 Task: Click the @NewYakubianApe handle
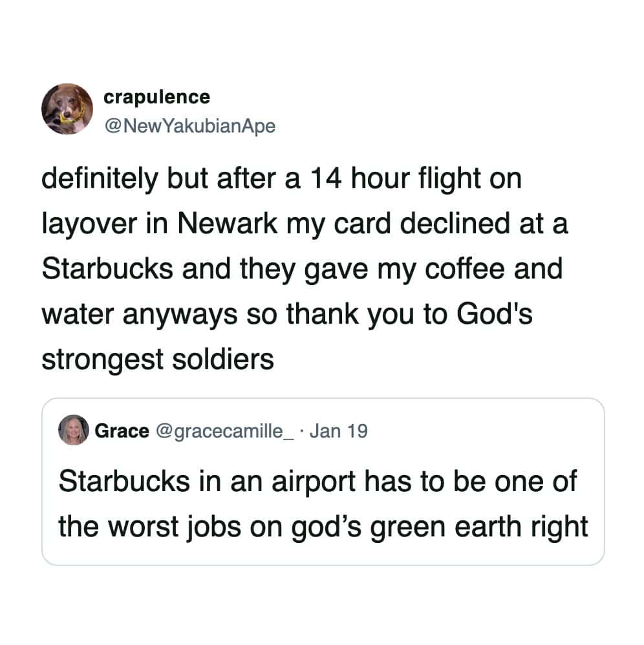coord(189,125)
